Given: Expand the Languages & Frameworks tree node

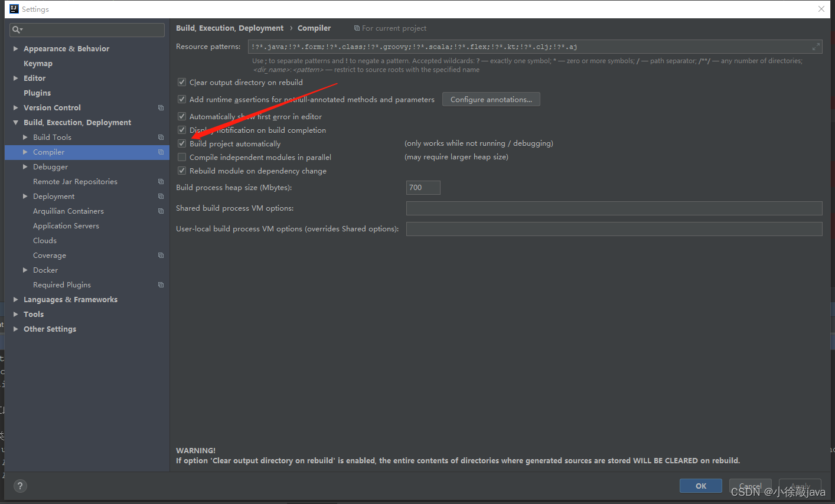Looking at the screenshot, I should (15, 299).
